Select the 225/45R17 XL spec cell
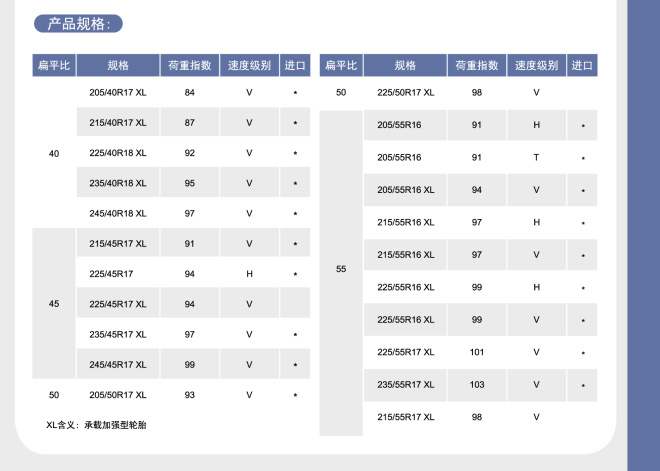The height and width of the screenshot is (471, 660). (x=118, y=304)
